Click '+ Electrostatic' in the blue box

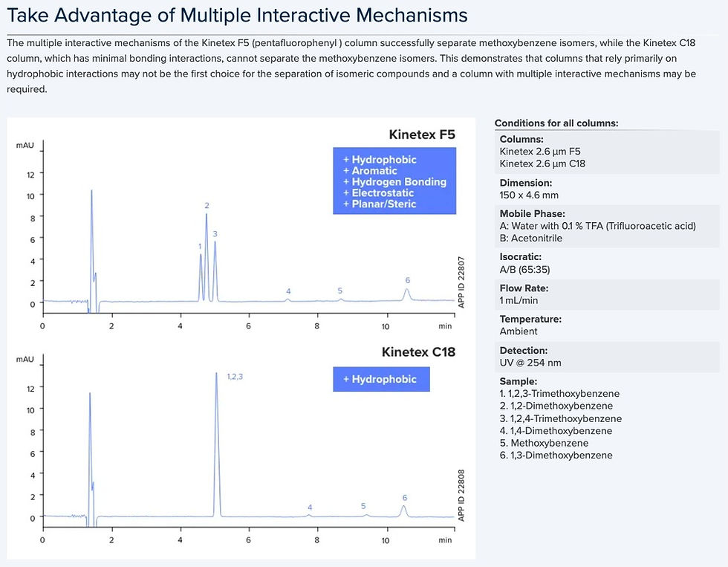(377, 192)
